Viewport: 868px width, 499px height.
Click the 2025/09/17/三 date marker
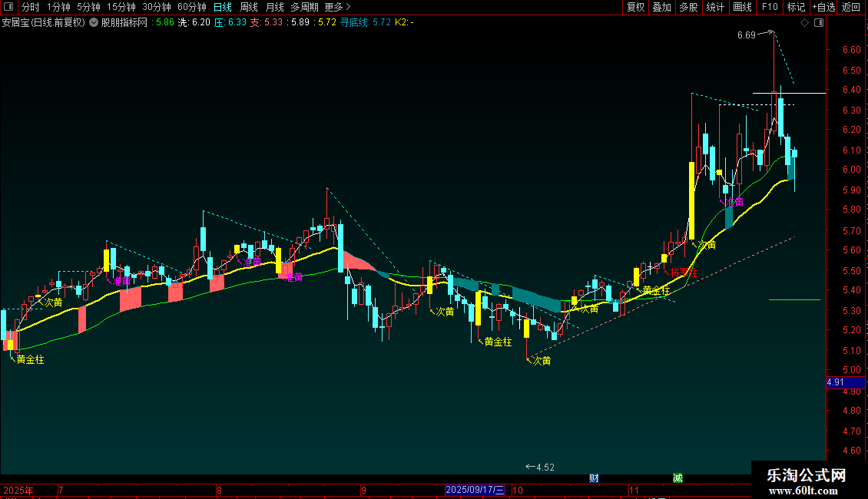click(475, 490)
